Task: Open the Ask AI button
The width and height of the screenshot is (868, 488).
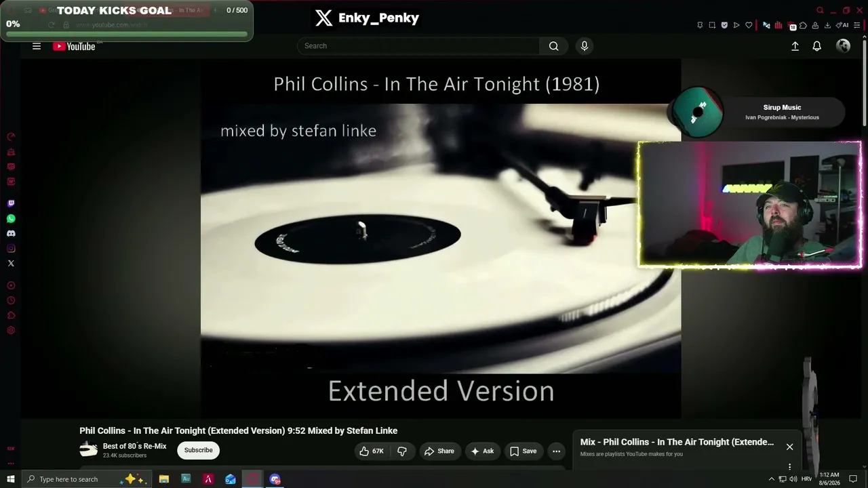Action: click(x=482, y=451)
